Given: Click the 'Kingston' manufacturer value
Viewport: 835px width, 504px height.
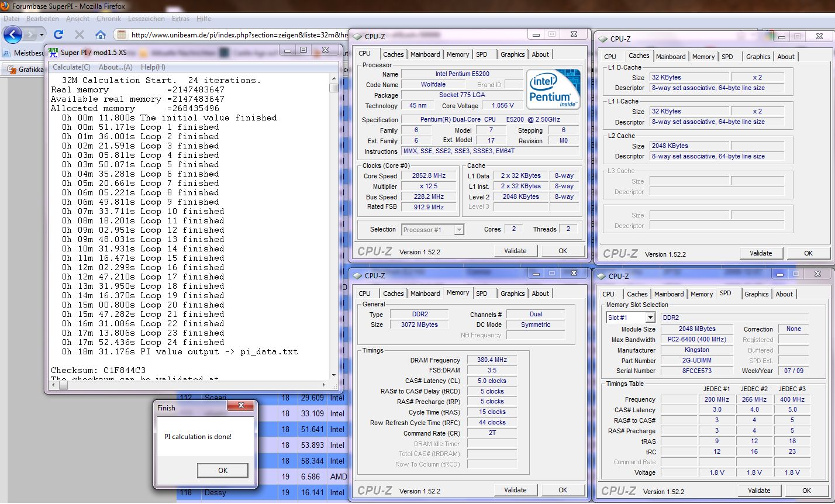Looking at the screenshot, I should [x=697, y=350].
